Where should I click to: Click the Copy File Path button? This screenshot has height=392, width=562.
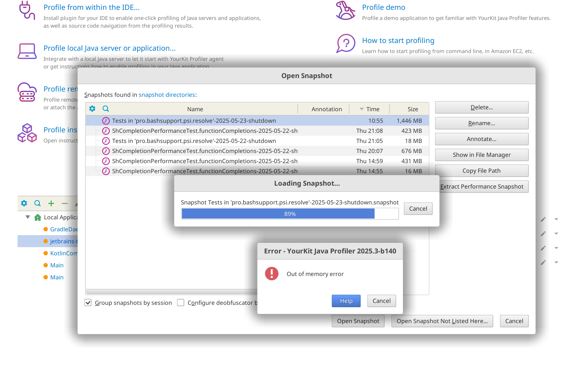tap(482, 171)
